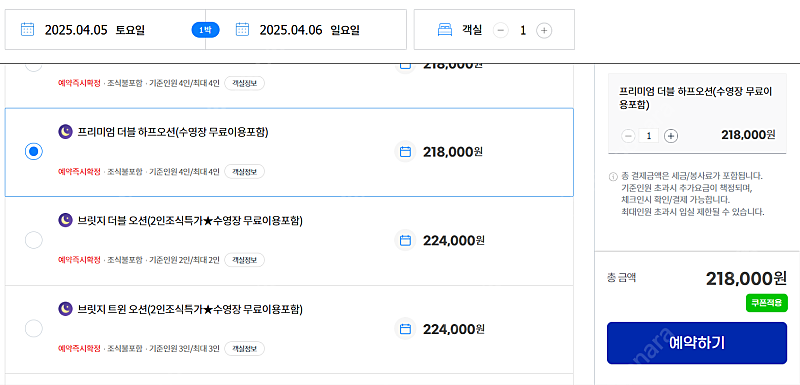Image resolution: width=800 pixels, height=385 pixels.
Task: Click the 2025.04.06 일요일 check-out field
Action: 306,30
